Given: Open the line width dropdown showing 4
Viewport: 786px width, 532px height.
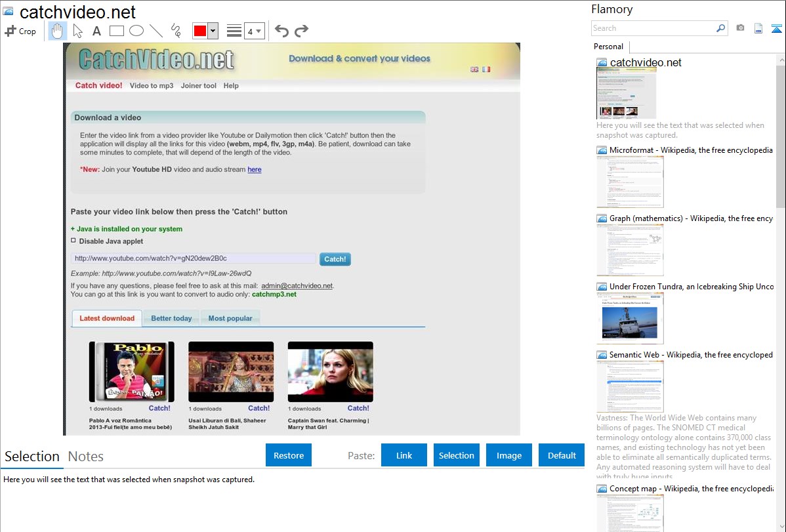Looking at the screenshot, I should click(255, 31).
